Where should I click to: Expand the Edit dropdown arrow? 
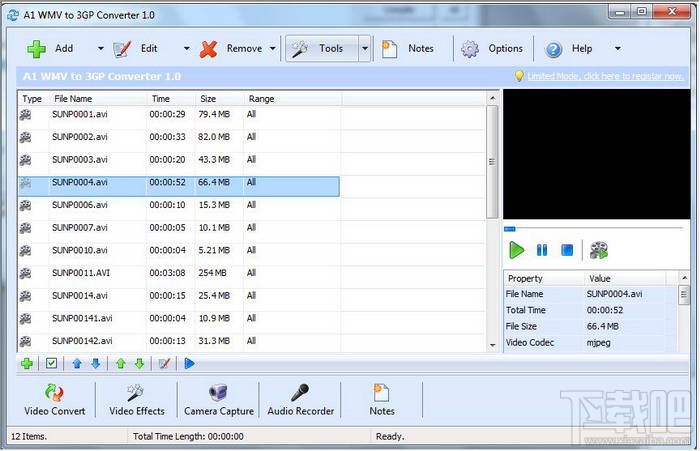(x=187, y=48)
